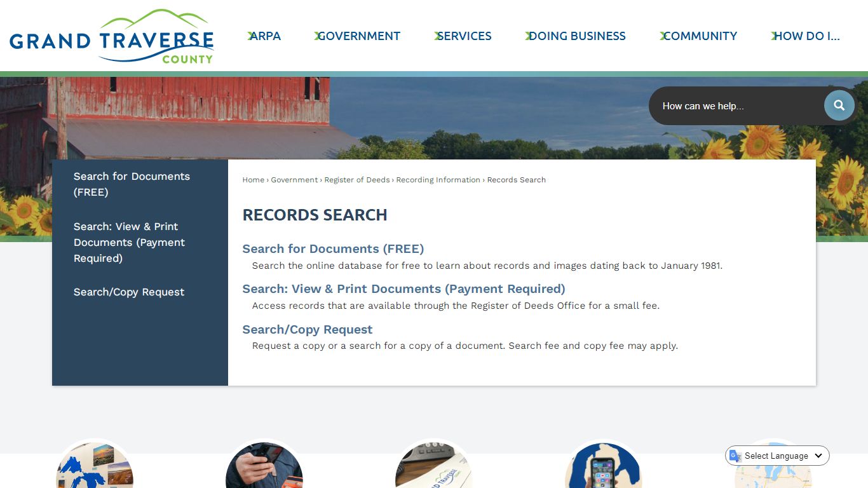Open the Services menu
Viewport: 868px width, 488px height.
(463, 36)
